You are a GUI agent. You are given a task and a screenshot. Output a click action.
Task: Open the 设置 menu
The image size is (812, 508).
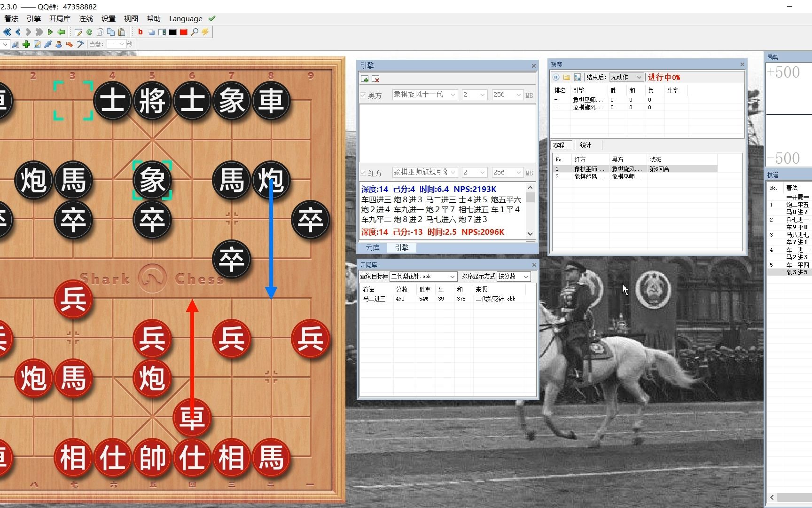[x=109, y=19]
